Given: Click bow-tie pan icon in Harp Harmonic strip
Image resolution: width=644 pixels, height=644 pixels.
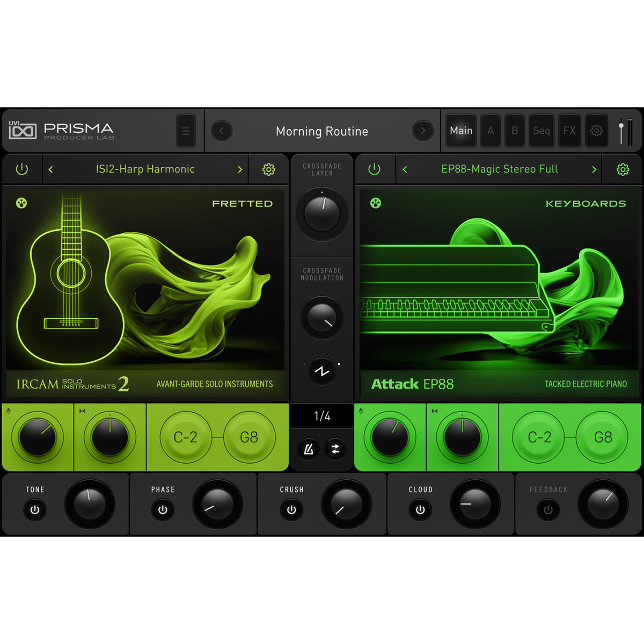Looking at the screenshot, I should pyautogui.click(x=82, y=411).
